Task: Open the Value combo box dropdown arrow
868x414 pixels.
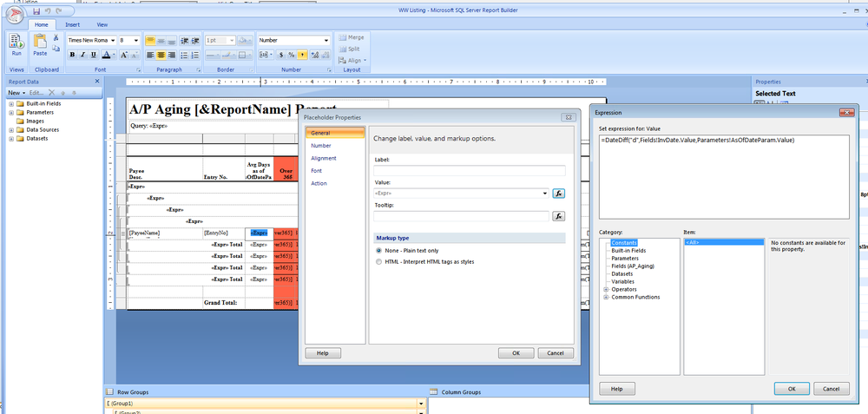Action: click(x=545, y=194)
